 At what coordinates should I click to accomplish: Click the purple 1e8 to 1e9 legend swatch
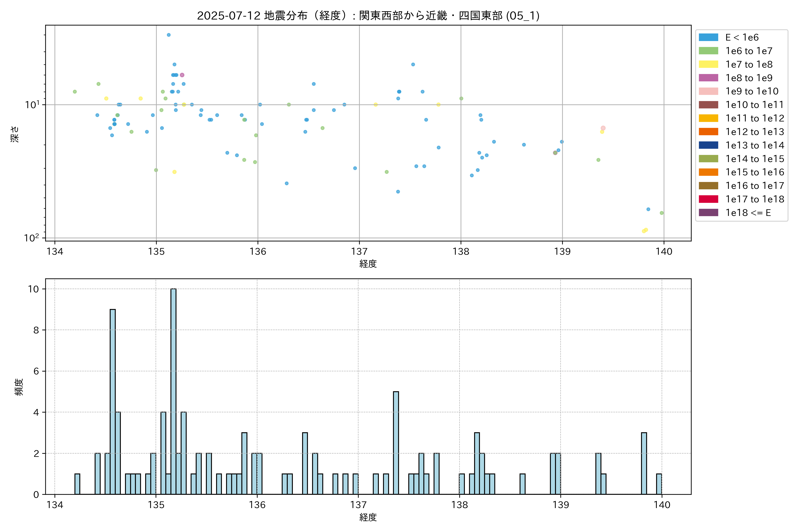pos(708,78)
